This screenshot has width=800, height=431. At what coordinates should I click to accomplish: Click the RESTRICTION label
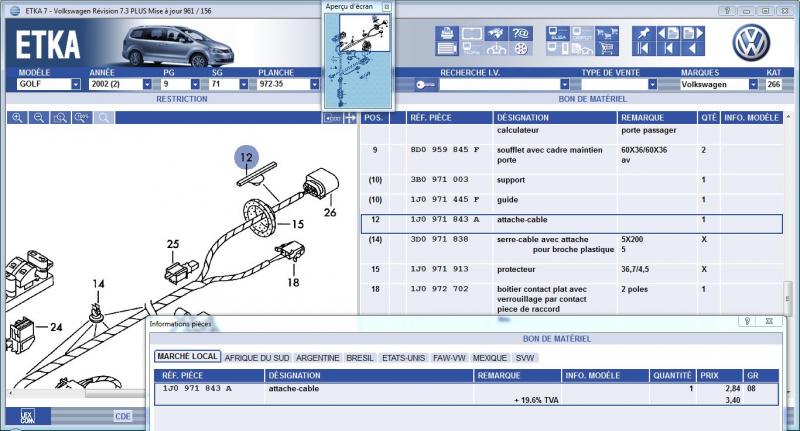[182, 99]
